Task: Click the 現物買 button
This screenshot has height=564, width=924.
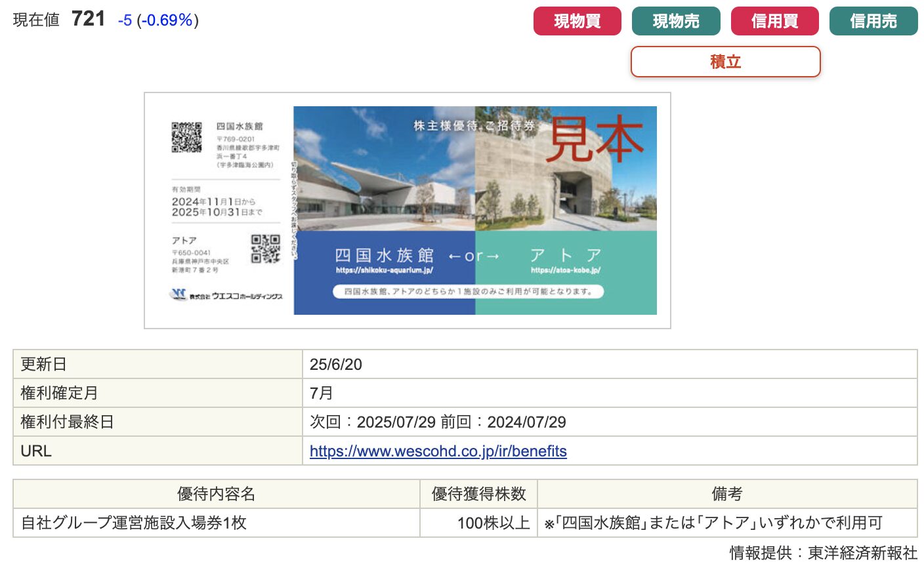Action: (x=577, y=21)
